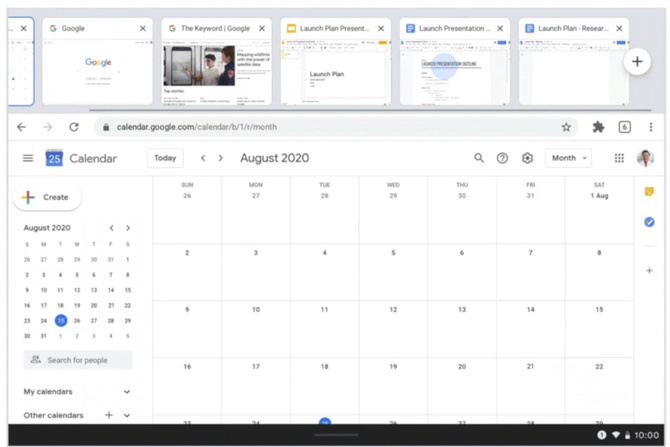The width and height of the screenshot is (670, 447).
Task: Open the browser three-dot menu
Action: pos(651,127)
